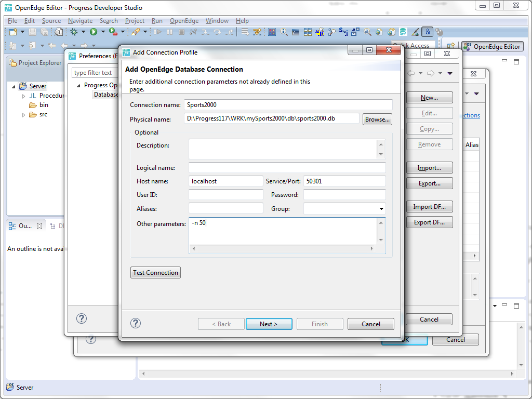Click the type filter text box in Preferences
The image size is (532, 399).
[95, 73]
